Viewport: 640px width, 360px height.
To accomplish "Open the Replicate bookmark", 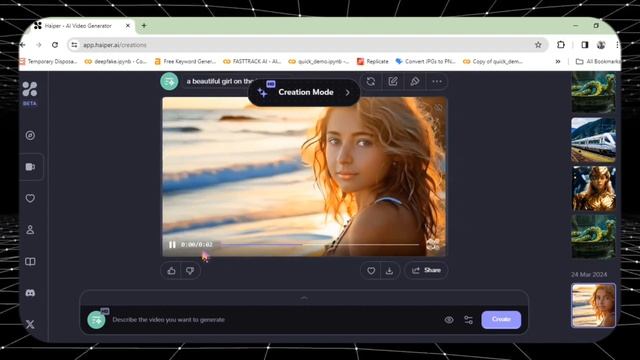I will click(x=373, y=62).
